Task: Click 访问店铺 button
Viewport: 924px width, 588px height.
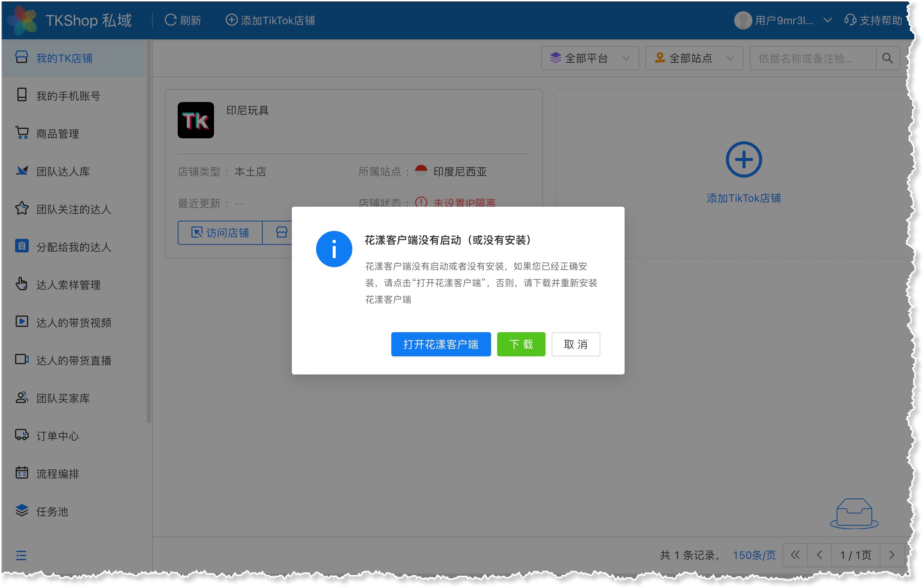Action: pyautogui.click(x=220, y=233)
